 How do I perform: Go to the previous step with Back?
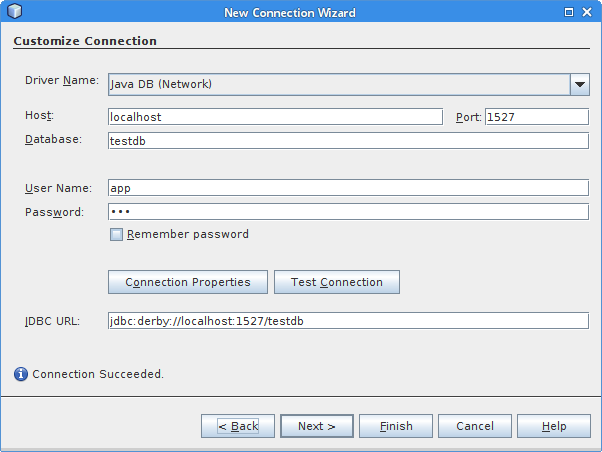[238, 426]
